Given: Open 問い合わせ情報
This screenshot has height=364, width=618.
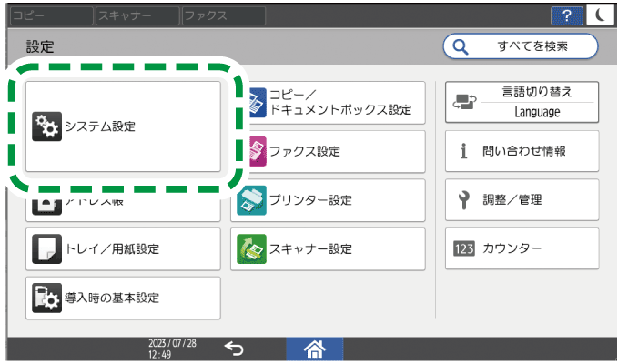Looking at the screenshot, I should tap(522, 151).
